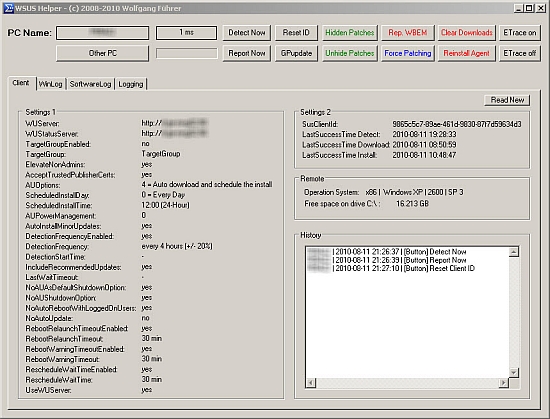Click History list scroll left arrow
The height and width of the screenshot is (419, 550).
(x=311, y=383)
